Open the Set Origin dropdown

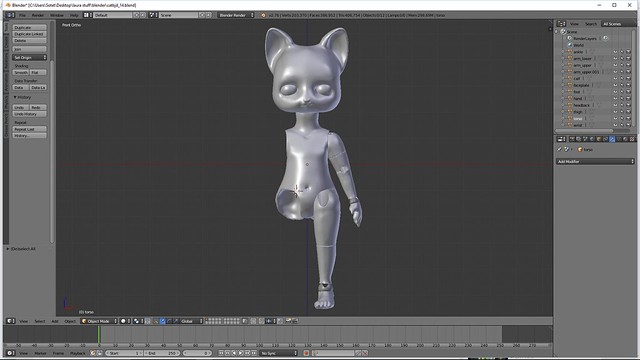pyautogui.click(x=29, y=58)
